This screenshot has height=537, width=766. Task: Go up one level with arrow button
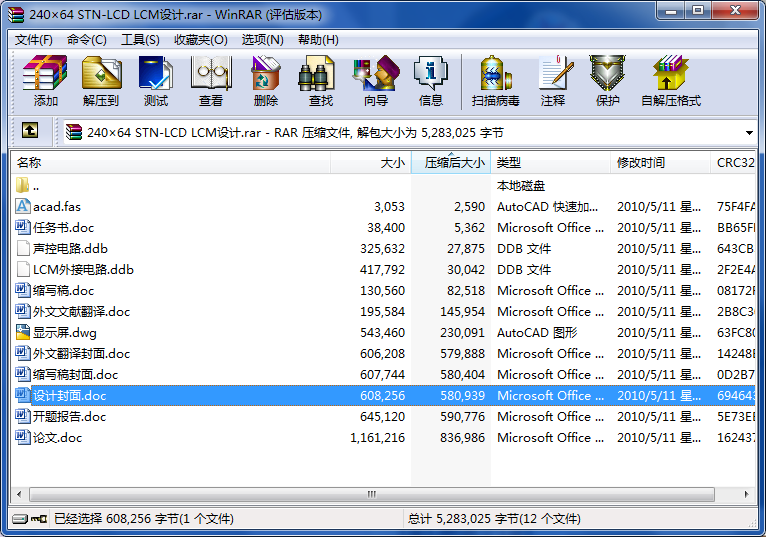tap(30, 130)
